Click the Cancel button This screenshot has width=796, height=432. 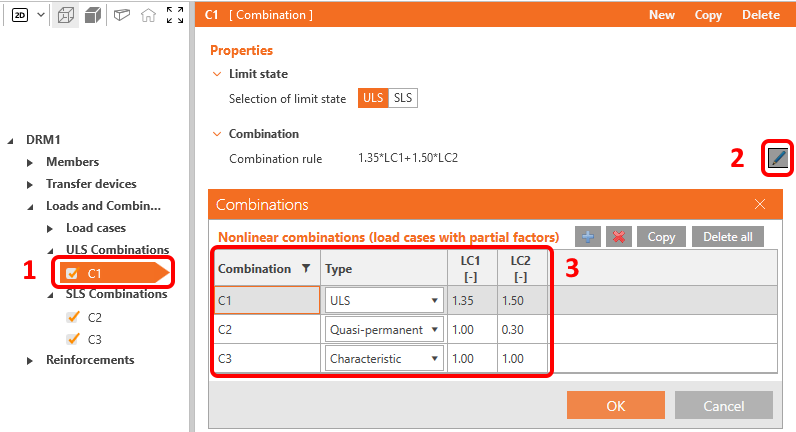pos(723,406)
